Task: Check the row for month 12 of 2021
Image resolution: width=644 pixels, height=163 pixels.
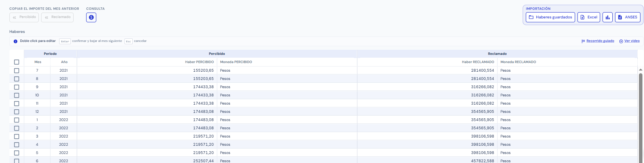Action: (16, 112)
